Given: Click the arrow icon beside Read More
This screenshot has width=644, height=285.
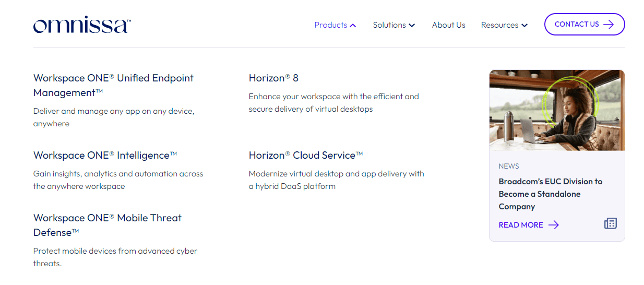Looking at the screenshot, I should (x=554, y=225).
